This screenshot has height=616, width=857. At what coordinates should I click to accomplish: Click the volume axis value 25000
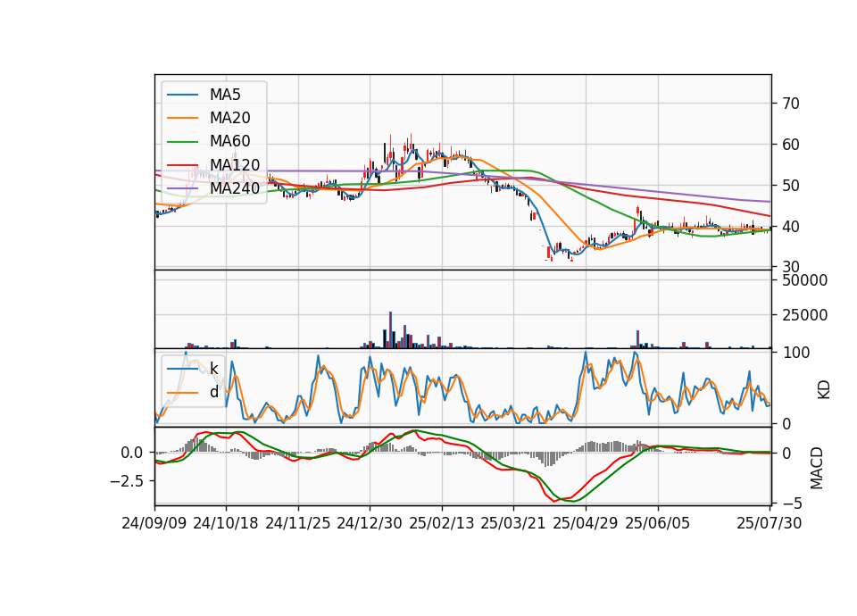[805, 315]
